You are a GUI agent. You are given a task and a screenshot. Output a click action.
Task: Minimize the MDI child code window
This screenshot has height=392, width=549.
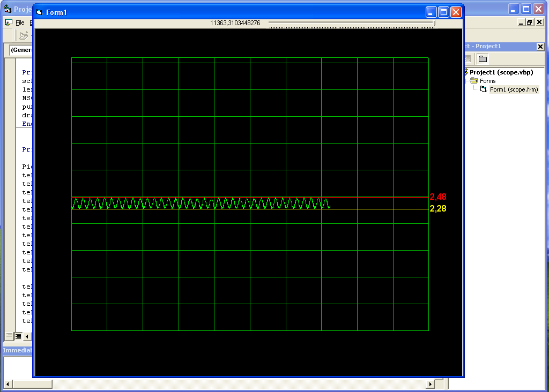coord(521,22)
